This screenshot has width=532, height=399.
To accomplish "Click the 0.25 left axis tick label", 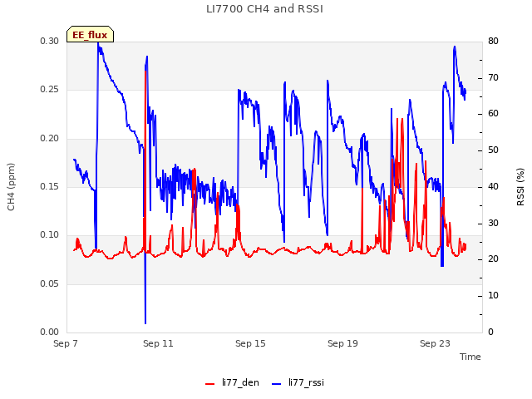I will point(50,90).
